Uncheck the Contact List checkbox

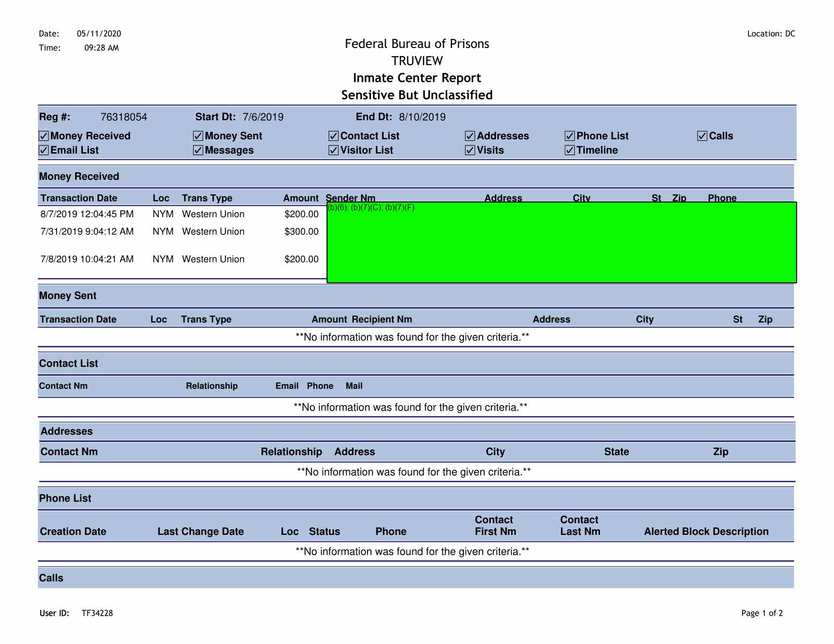[334, 136]
